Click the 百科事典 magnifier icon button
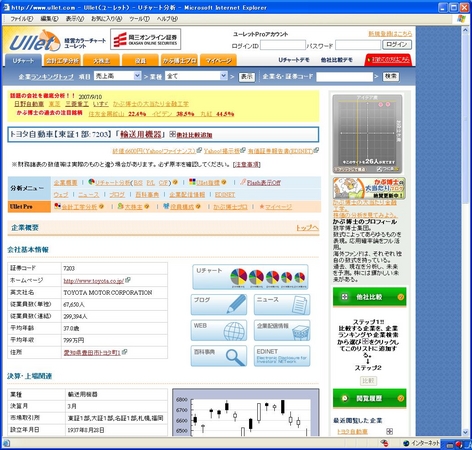Screen dimensions: 472x450 click(219, 356)
